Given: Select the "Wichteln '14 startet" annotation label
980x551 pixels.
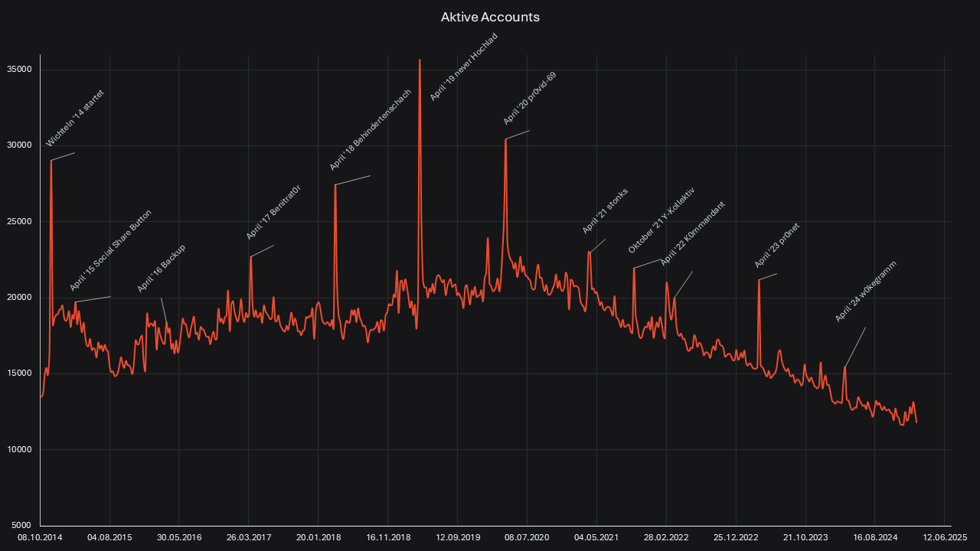Looking at the screenshot, I should click(x=75, y=119).
